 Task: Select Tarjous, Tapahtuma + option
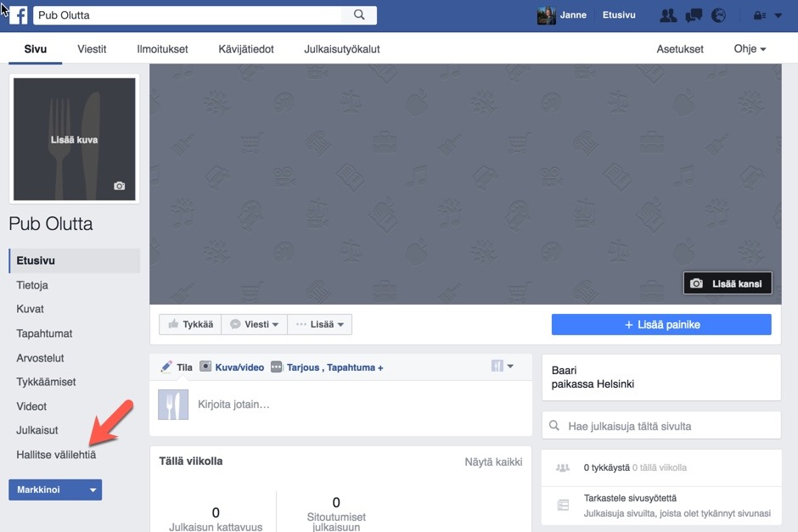pos(327,367)
